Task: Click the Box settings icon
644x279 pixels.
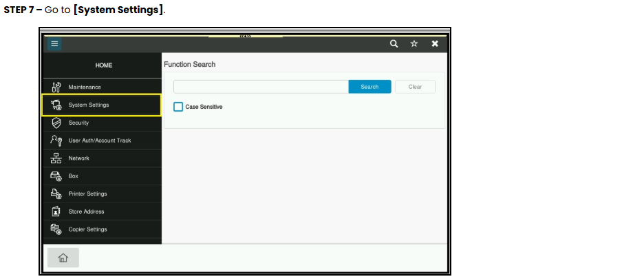Action: pyautogui.click(x=56, y=176)
